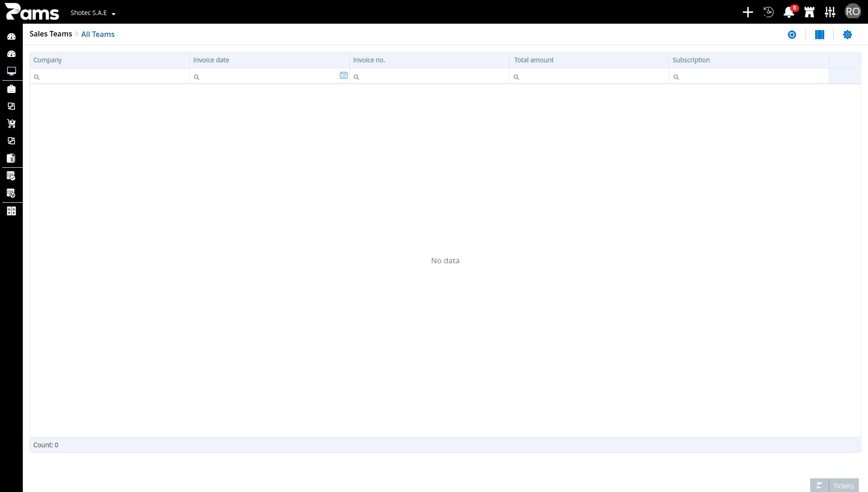
Task: Open the briefcase icon in the sidebar
Action: 11,89
